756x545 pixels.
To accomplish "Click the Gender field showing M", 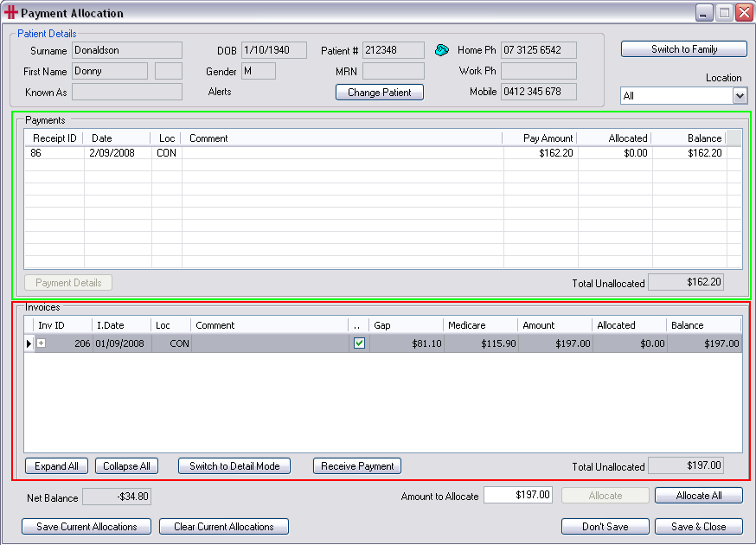I will point(259,71).
